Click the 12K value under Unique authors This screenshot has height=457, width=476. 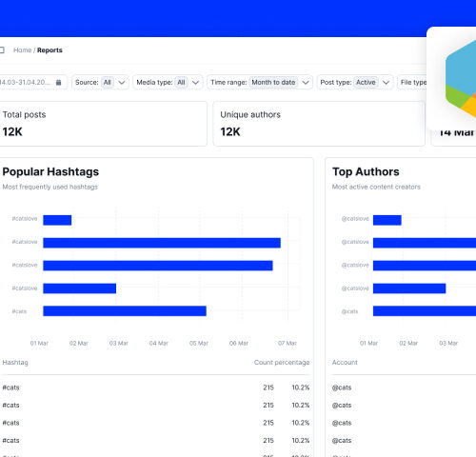(230, 131)
